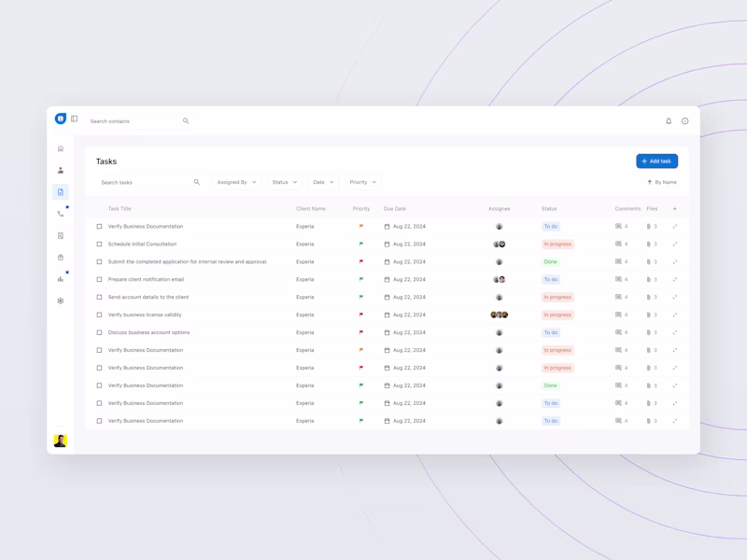The height and width of the screenshot is (560, 747).
Task: Open the info help icon
Action: 685,121
